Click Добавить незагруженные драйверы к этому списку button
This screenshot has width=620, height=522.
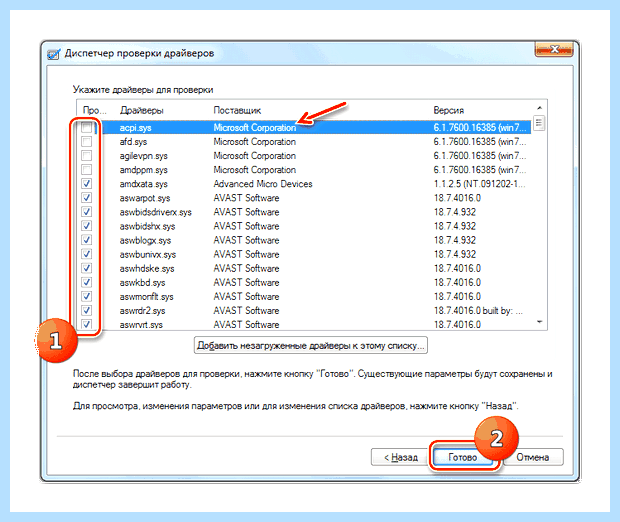click(x=311, y=346)
